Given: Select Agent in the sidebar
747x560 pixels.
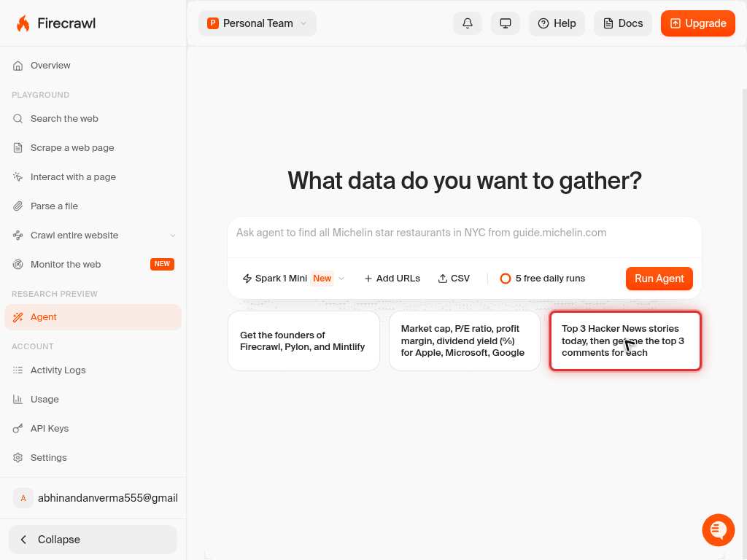Looking at the screenshot, I should pos(93,317).
